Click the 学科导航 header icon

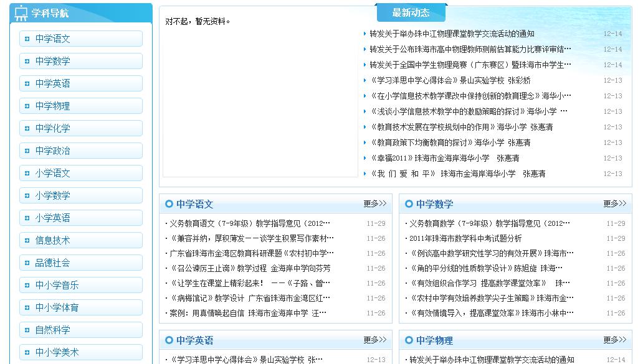coord(21,13)
